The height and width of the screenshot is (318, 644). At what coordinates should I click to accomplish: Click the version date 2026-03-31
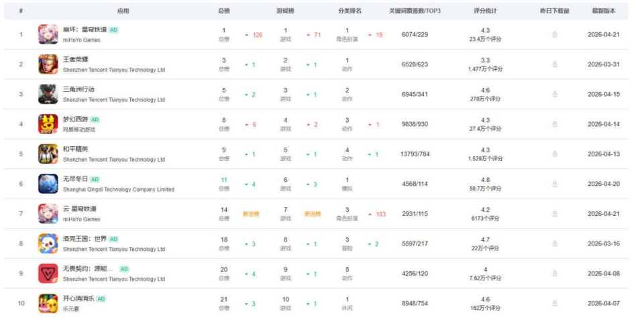604,64
